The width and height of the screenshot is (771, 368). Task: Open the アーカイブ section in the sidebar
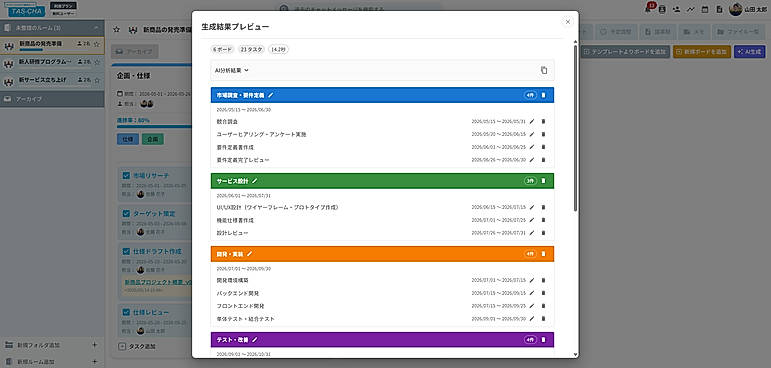52,99
